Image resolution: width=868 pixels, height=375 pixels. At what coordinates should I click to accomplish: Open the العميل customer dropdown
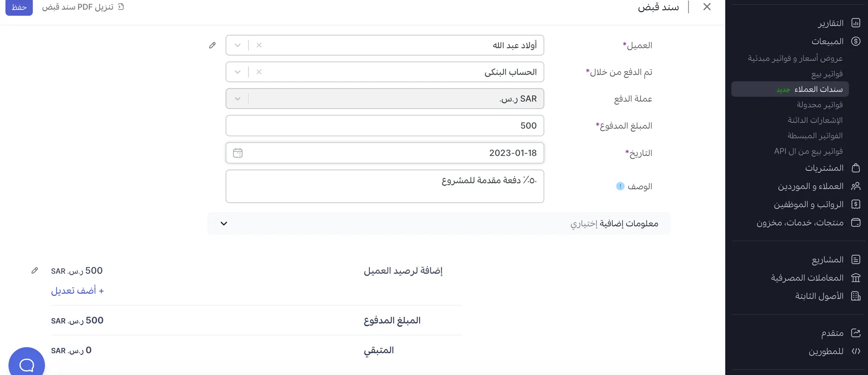click(237, 45)
